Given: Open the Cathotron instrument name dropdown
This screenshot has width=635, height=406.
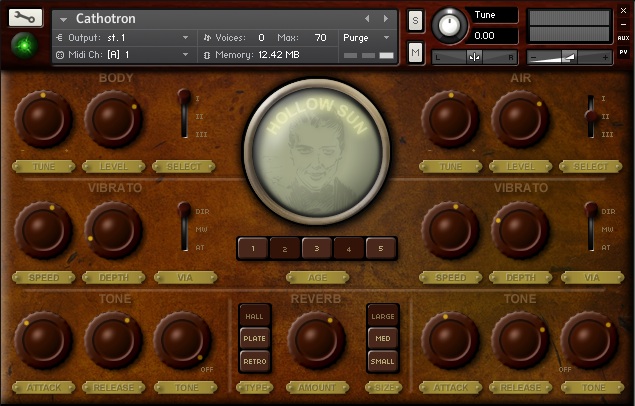Looking at the screenshot, I should [x=63, y=19].
